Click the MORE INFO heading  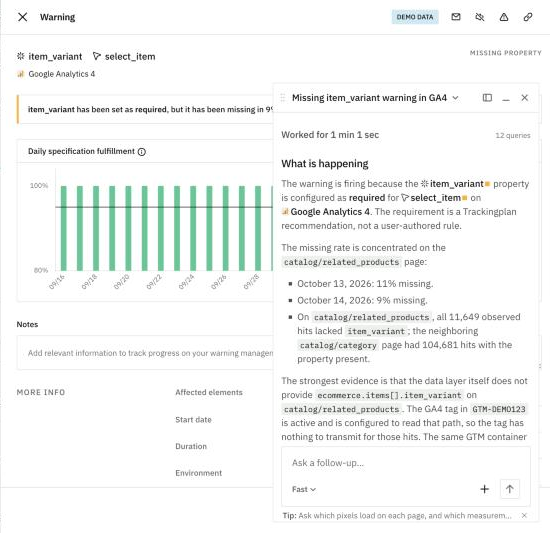[x=41, y=392]
